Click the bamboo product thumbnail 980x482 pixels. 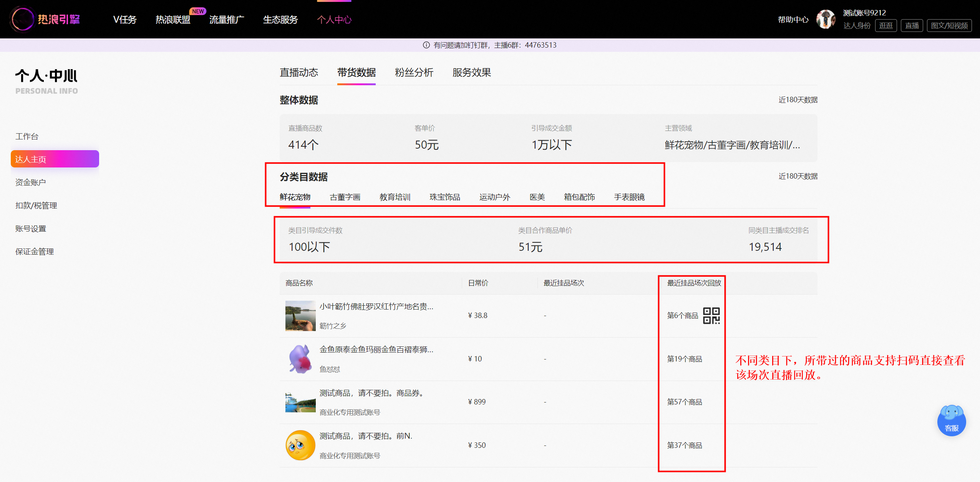[300, 316]
